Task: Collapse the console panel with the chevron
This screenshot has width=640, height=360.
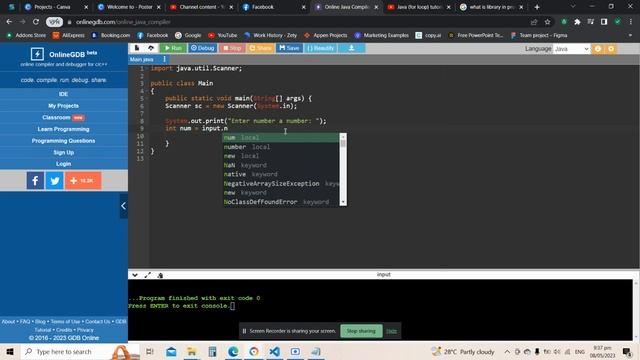Action: (135, 275)
